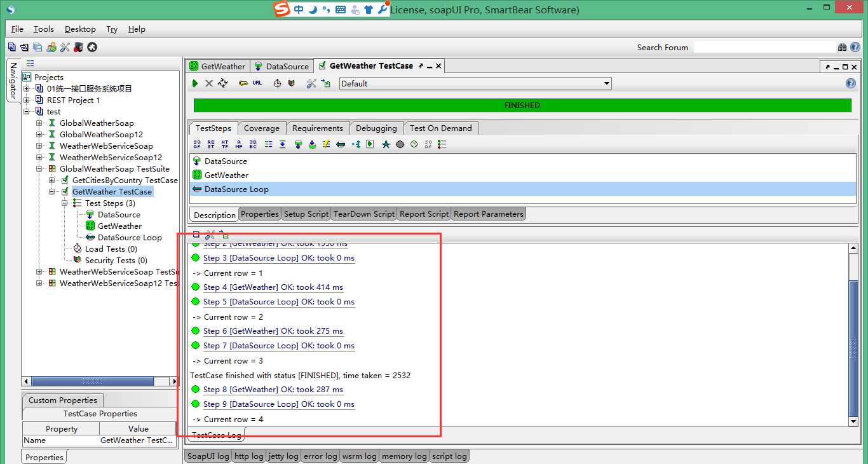Screen dimensions: 868x464
Task: Click the stopwatch load test icon
Action: [x=278, y=83]
